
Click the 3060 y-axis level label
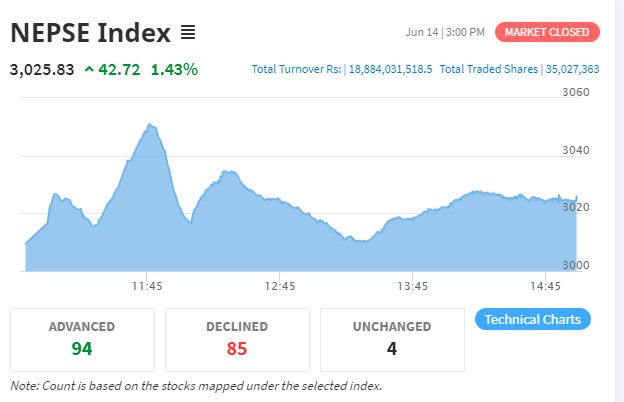point(577,92)
